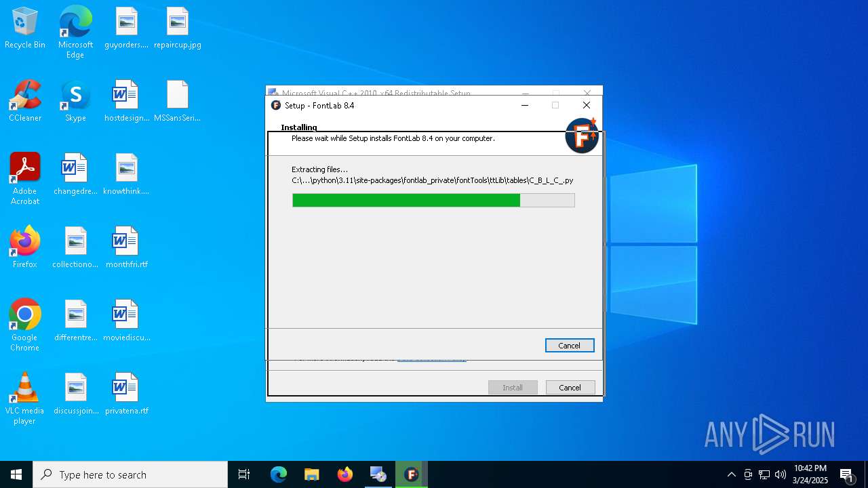Select the knowthink image file
Screen dimensions: 868x488
pyautogui.click(x=126, y=175)
